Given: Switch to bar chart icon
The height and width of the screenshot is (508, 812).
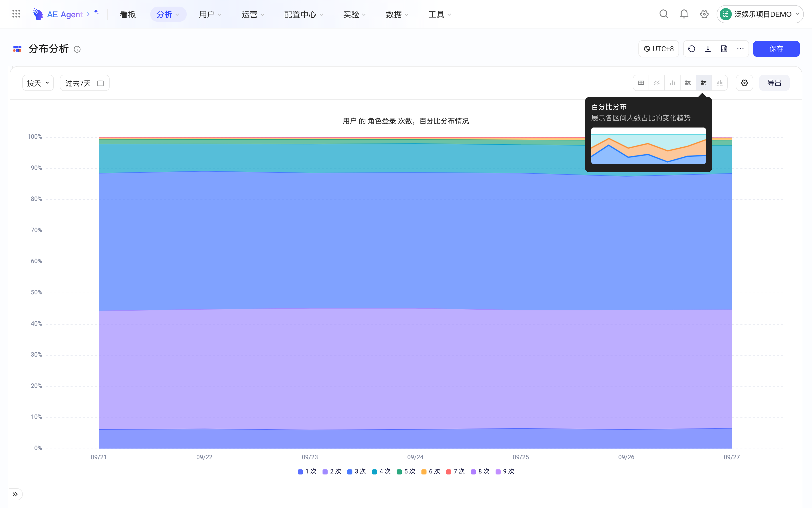Looking at the screenshot, I should pyautogui.click(x=672, y=83).
